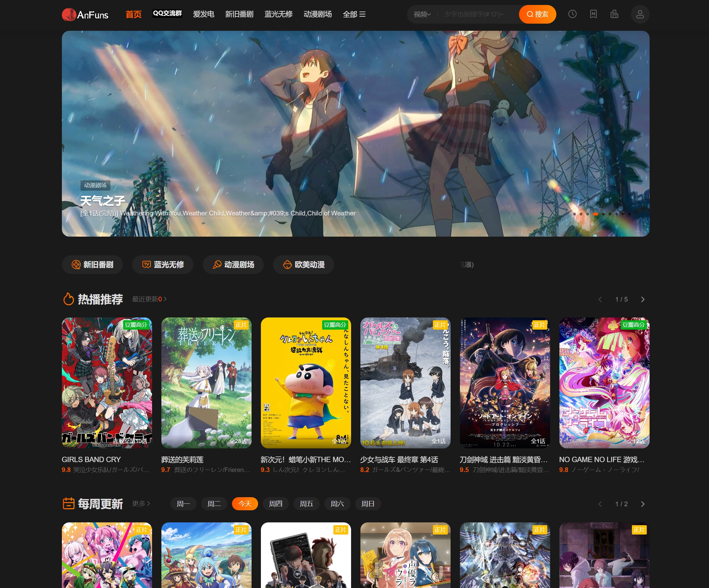Screen dimensions: 709x588
Task: Select 周日 day filter
Action: (368, 504)
